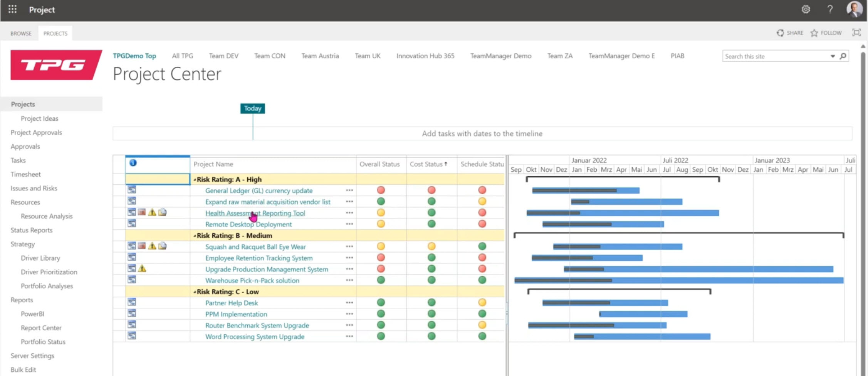Click the Follow star icon
Screen dimensions: 868x376
(x=814, y=33)
